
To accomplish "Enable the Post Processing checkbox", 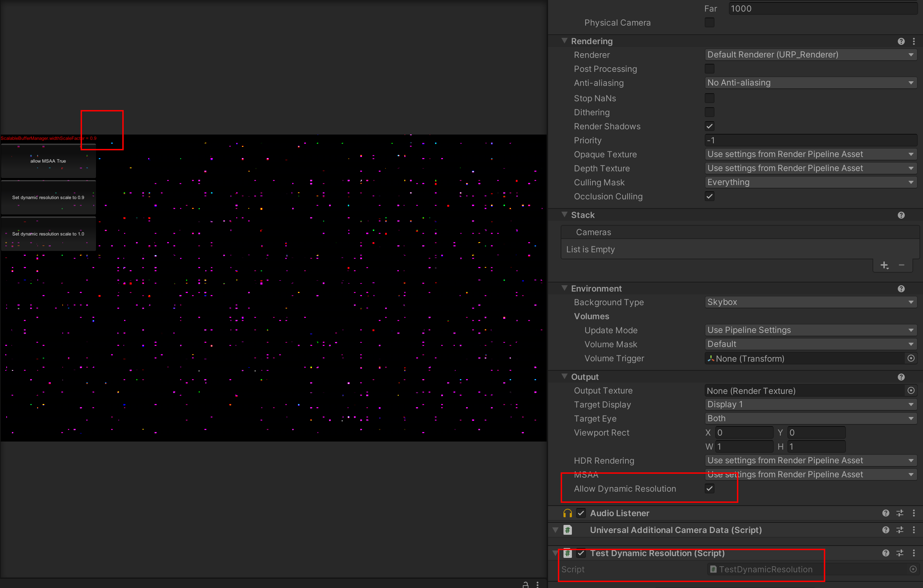I will click(709, 69).
